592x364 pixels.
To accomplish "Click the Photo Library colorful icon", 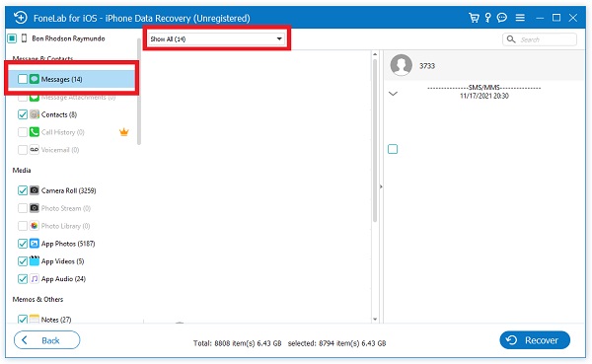I will [x=35, y=226].
